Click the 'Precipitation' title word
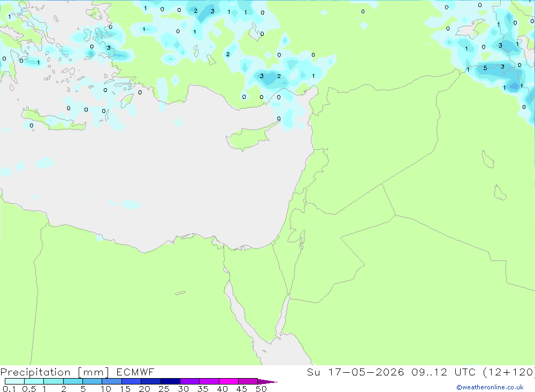The width and height of the screenshot is (535, 392). pos(35,372)
